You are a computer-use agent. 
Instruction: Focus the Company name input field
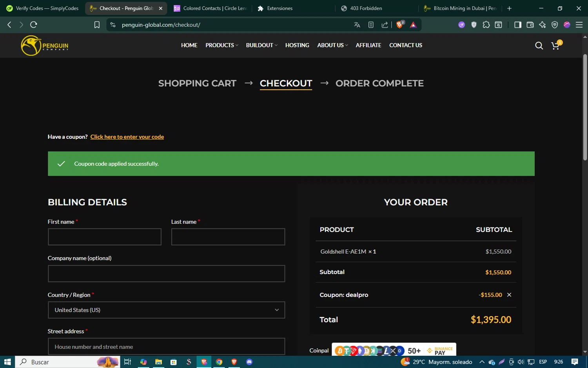[x=166, y=273]
